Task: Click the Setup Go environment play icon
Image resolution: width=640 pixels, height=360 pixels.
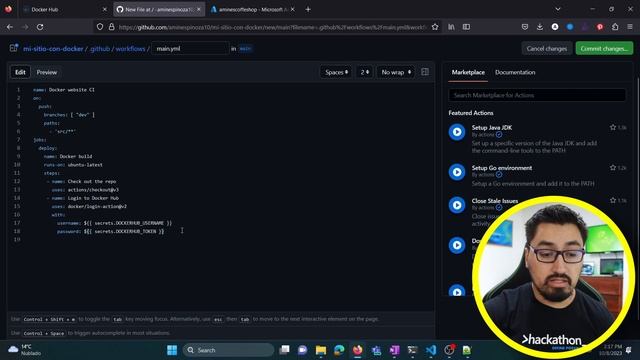Action: [x=457, y=172]
